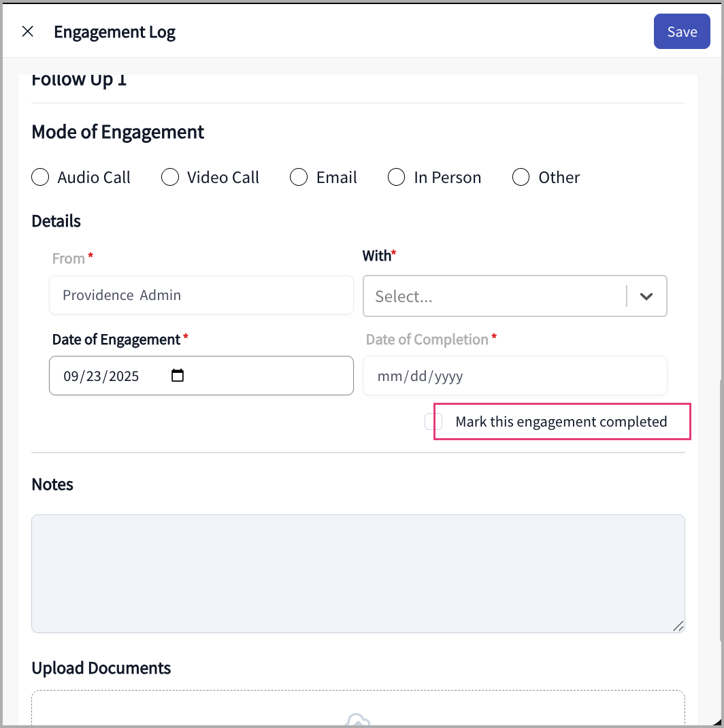Image resolution: width=724 pixels, height=728 pixels.
Task: Click the From field showing Providence Admin
Action: [201, 295]
